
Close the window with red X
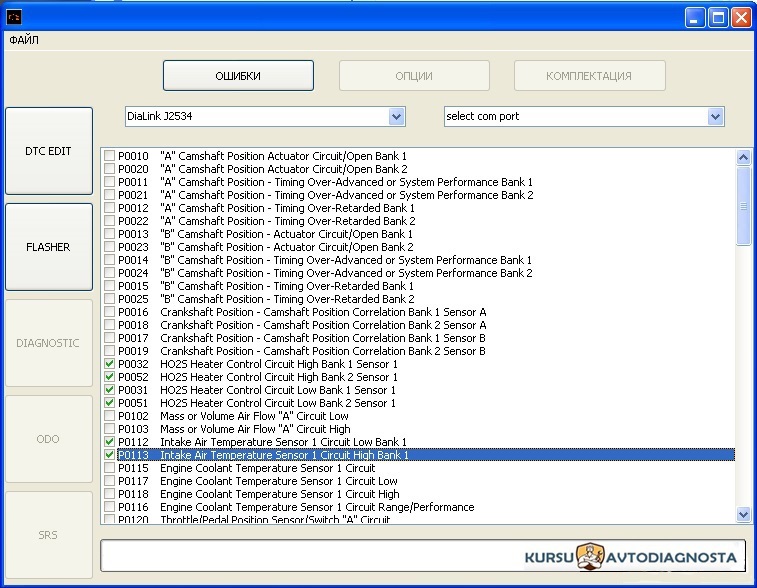pos(741,18)
